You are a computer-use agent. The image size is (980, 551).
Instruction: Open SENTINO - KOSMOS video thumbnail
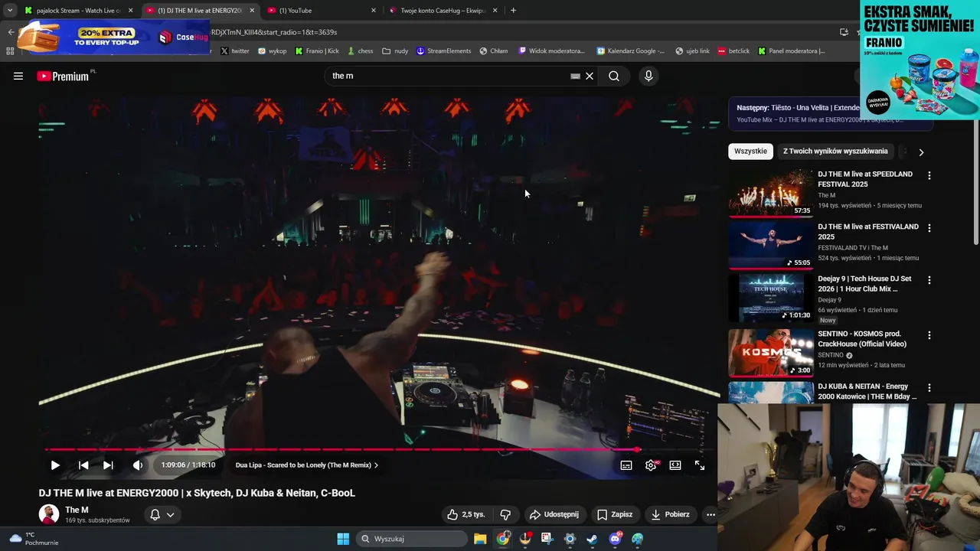771,353
